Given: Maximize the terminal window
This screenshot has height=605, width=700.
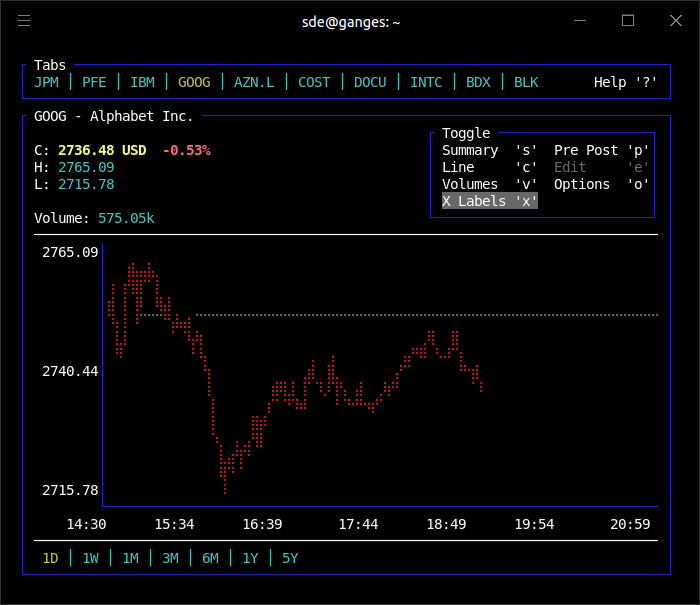Looking at the screenshot, I should tap(628, 21).
